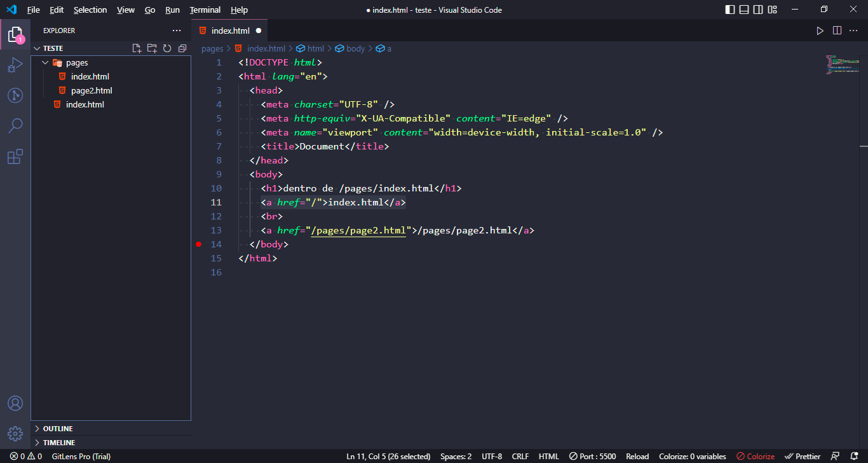Open the View menu
Screen dimensions: 868x463
[126, 10]
